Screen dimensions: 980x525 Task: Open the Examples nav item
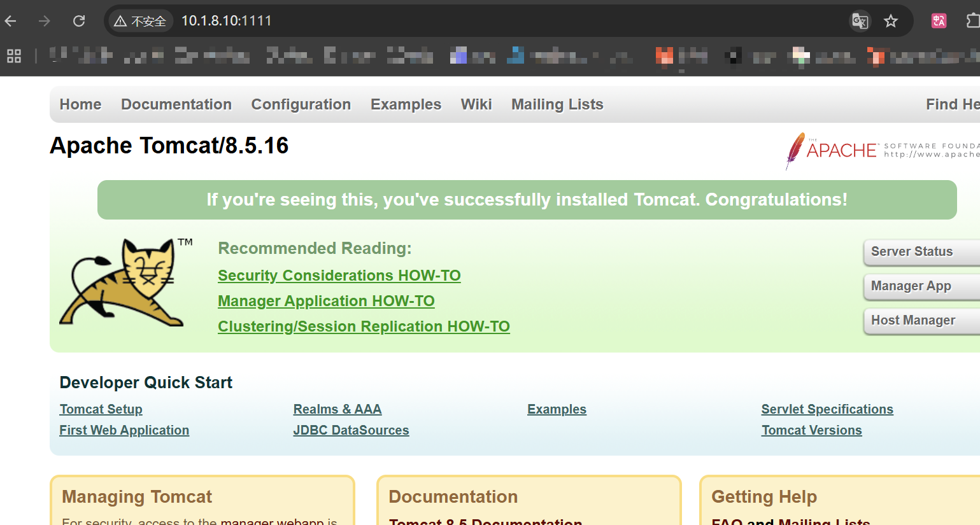[x=406, y=104]
